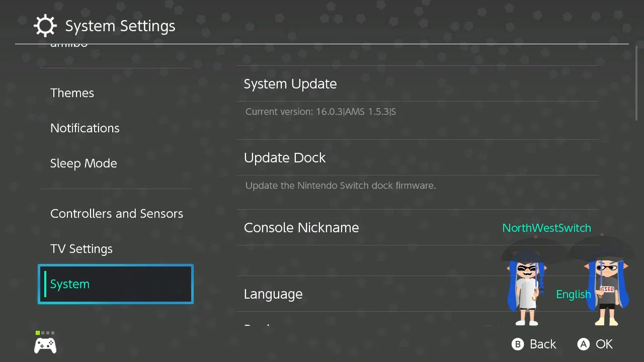Screen dimensions: 644x362
Task: Click the player indicator lights above the controller
Action: [45, 333]
